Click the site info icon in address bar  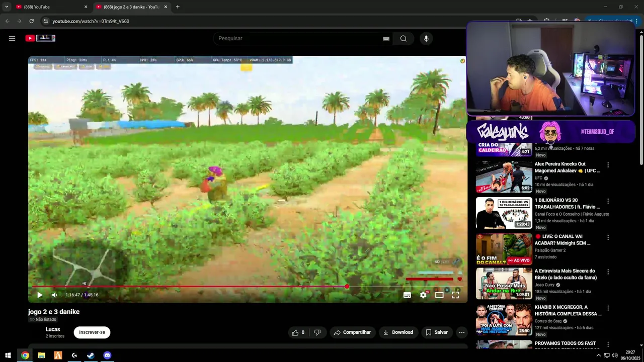click(45, 21)
